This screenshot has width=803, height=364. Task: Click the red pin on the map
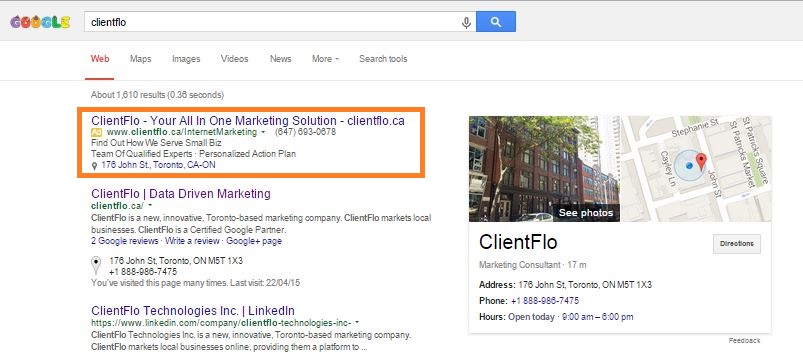pos(701,161)
